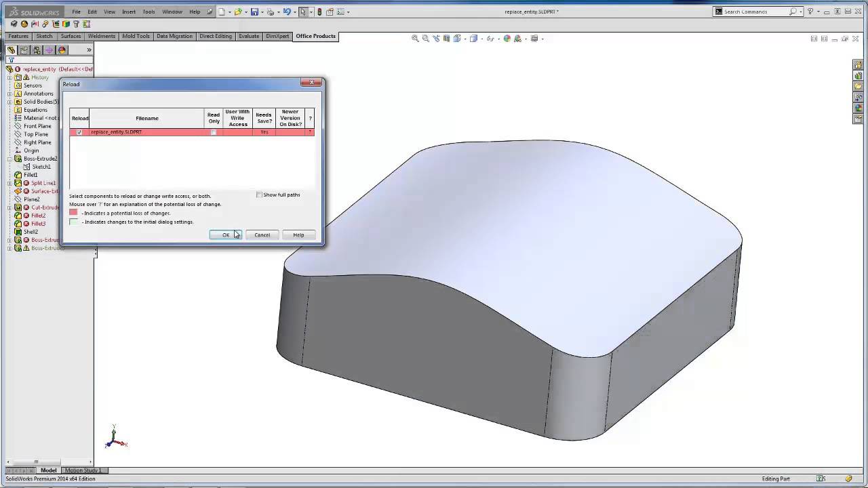This screenshot has height=488, width=868.
Task: Open the DisplayManager tab icon
Action: 62,49
